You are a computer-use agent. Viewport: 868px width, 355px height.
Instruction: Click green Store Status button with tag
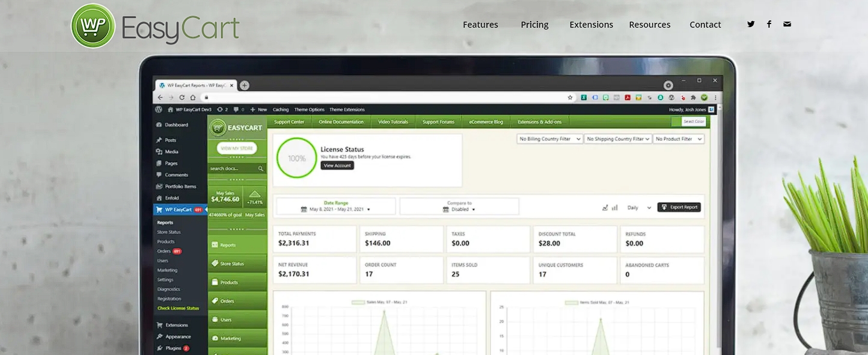[237, 264]
